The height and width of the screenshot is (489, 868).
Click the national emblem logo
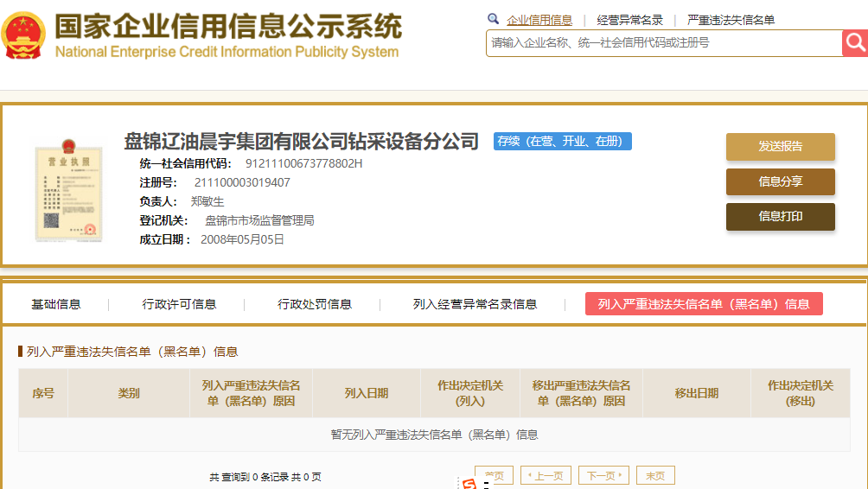(x=22, y=35)
